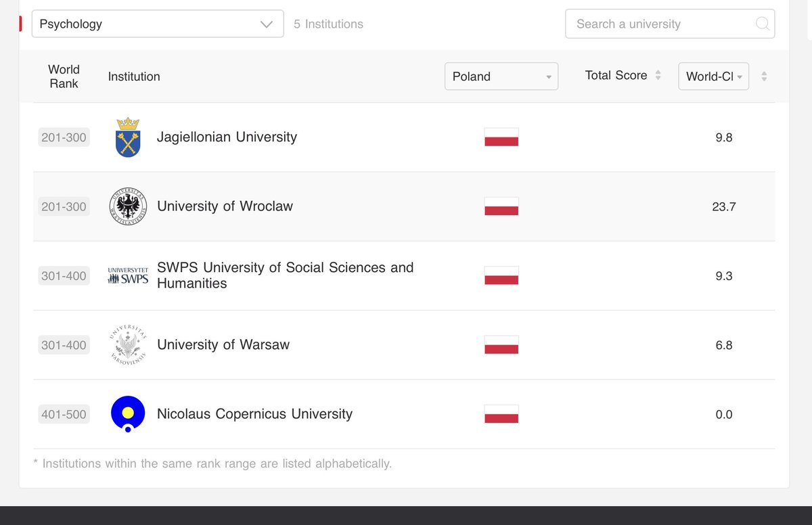Image resolution: width=812 pixels, height=525 pixels.
Task: Open University of Wroclaw link
Action: click(x=225, y=206)
